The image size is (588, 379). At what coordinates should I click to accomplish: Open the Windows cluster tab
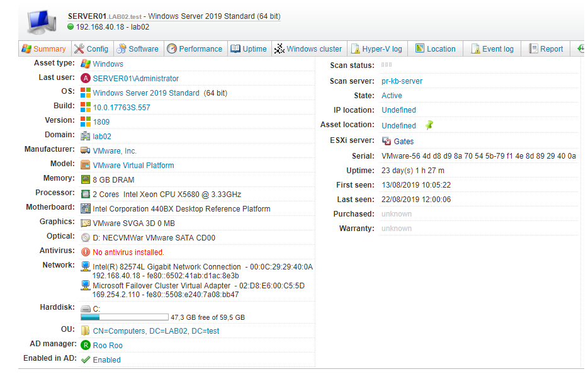tap(309, 48)
